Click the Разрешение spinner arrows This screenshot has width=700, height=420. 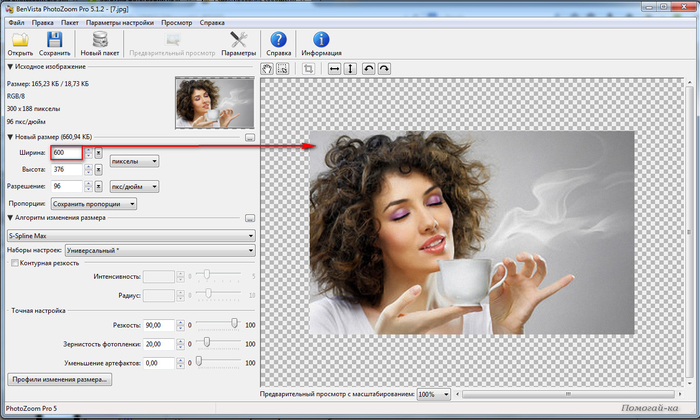click(88, 187)
